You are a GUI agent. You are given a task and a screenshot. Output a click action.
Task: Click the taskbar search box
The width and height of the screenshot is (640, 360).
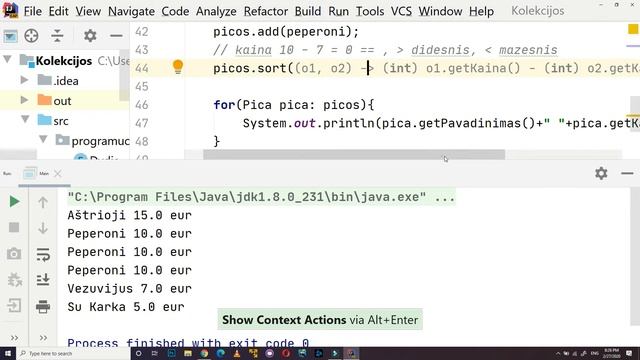(73, 353)
